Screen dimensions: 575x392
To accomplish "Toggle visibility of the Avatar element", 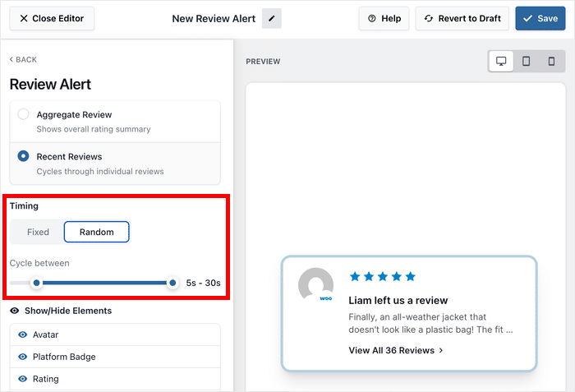I will tap(23, 334).
